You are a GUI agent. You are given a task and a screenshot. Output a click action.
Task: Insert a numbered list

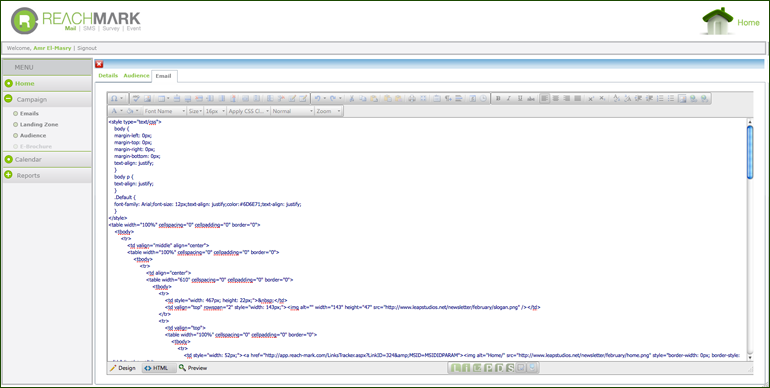[660, 99]
